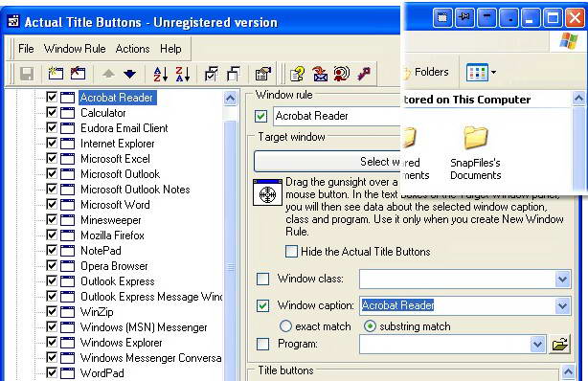Move rule down with blue down arrow
This screenshot has height=381, width=588.
pyautogui.click(x=129, y=74)
